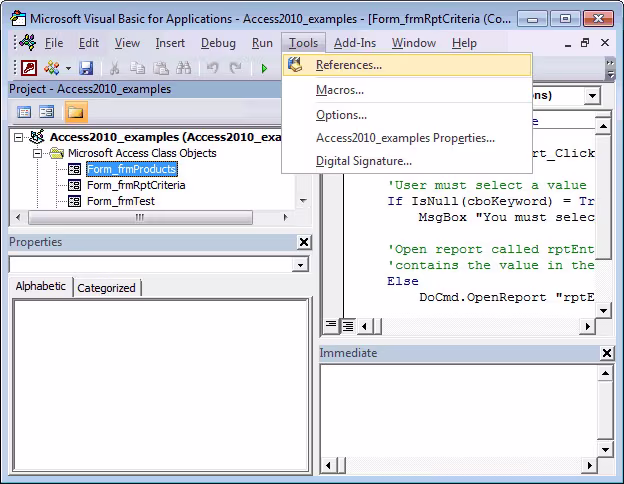Viewport: 624px width, 484px height.
Task: Click Full Module View button at code window bottom
Action: [348, 326]
